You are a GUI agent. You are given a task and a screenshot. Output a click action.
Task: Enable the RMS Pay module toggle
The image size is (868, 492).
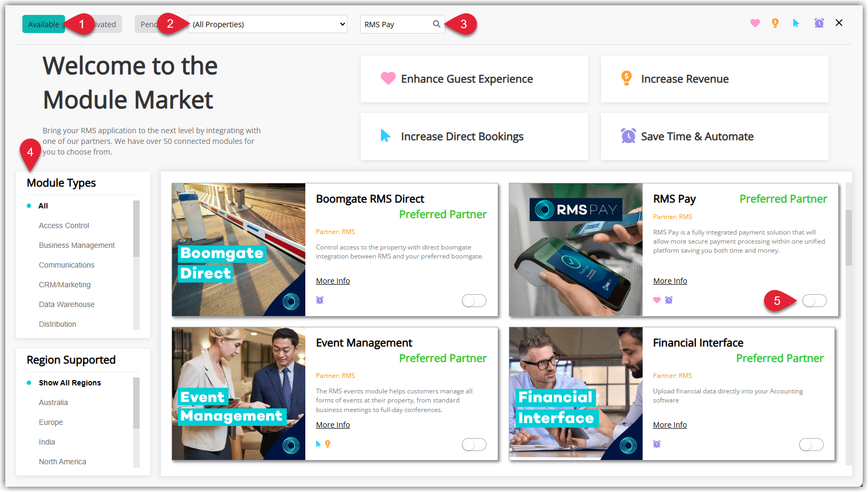pos(815,301)
